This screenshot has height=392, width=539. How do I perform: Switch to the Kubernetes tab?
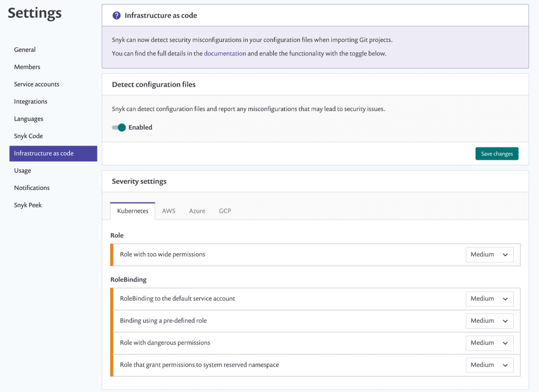[x=133, y=211]
